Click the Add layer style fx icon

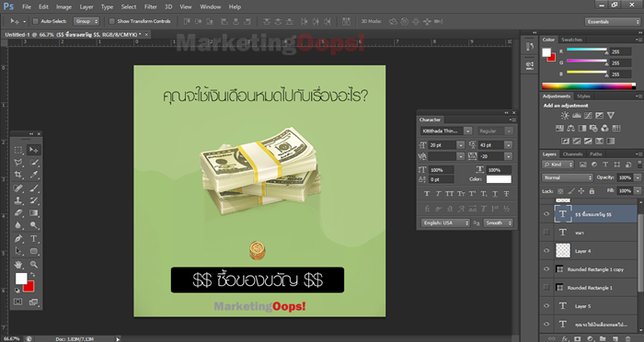point(565,338)
